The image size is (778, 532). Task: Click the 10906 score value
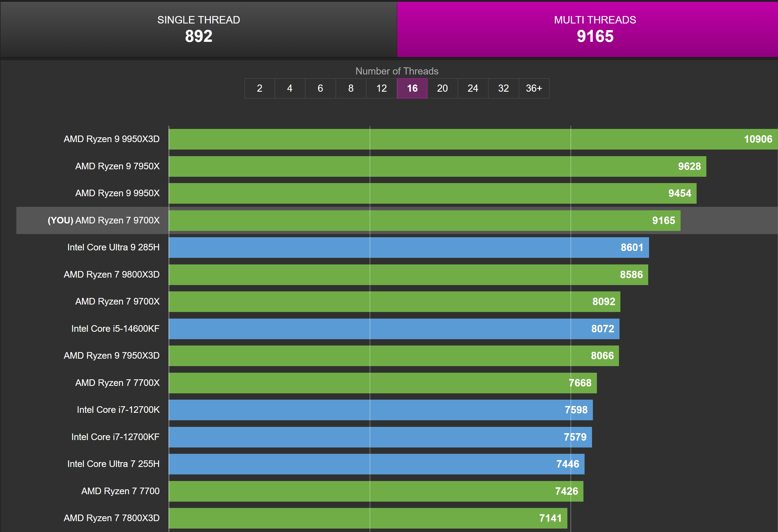(758, 139)
